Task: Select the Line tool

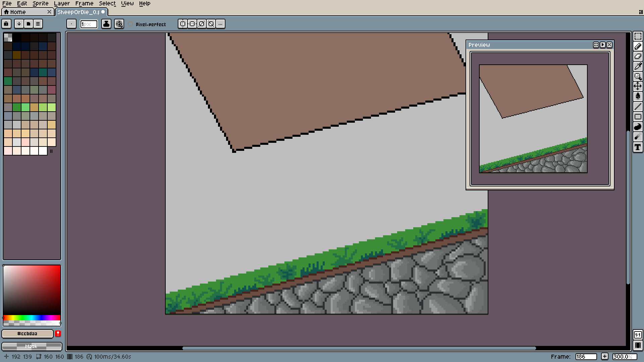Action: (x=638, y=107)
